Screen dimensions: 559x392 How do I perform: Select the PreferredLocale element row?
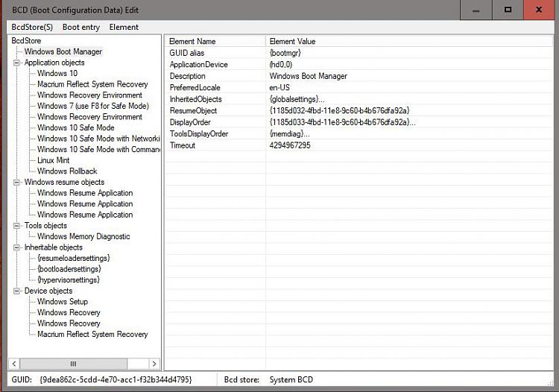point(359,88)
